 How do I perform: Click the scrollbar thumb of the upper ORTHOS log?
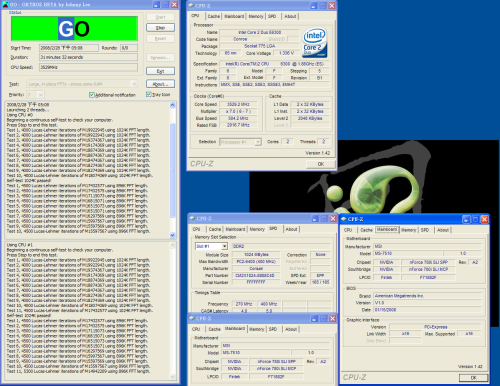[x=172, y=170]
